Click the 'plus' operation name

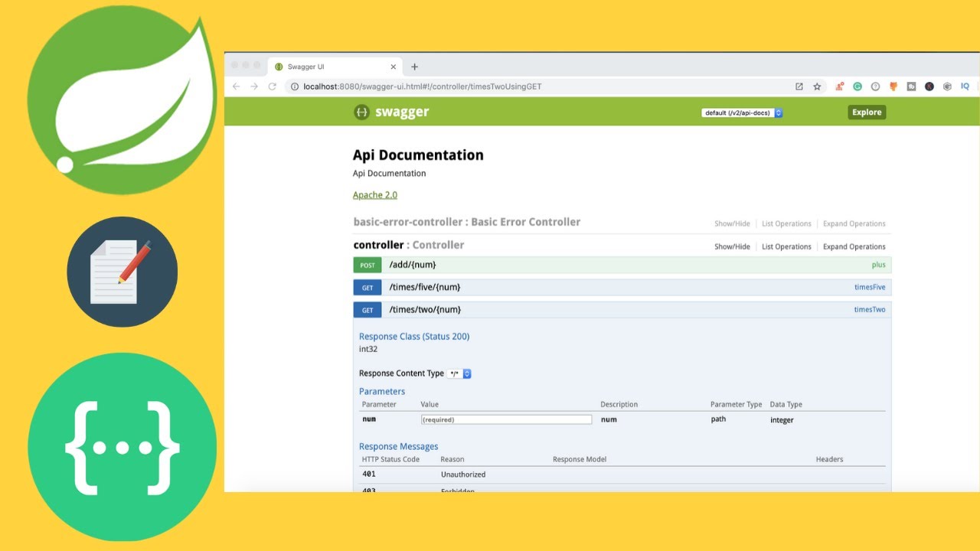click(x=878, y=265)
